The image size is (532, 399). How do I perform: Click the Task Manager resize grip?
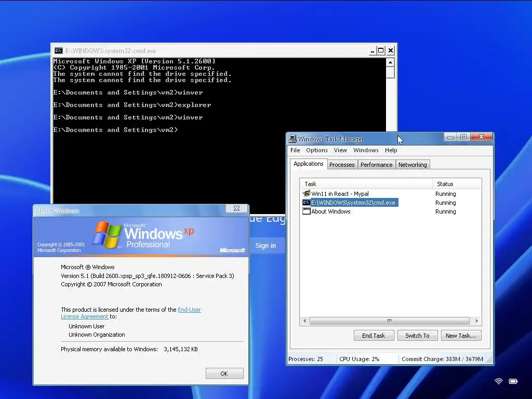489,360
